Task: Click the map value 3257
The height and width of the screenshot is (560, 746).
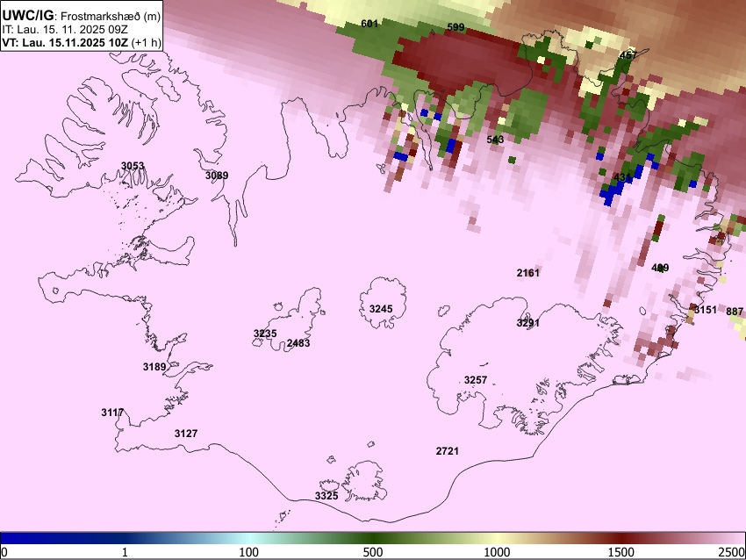Action: 476,380
